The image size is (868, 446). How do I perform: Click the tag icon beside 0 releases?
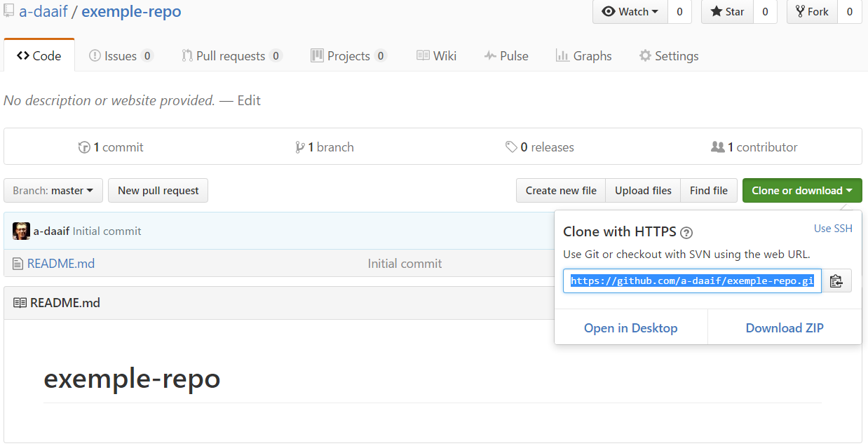(511, 147)
